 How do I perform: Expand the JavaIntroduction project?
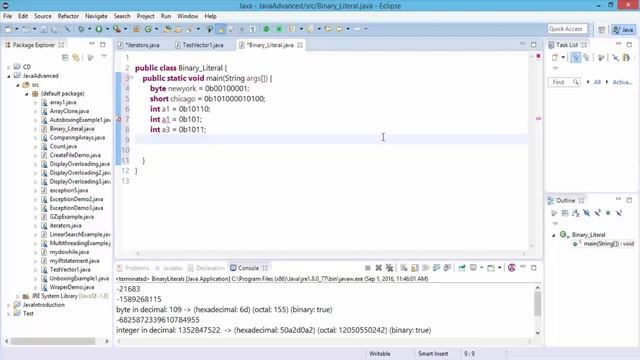pos(9,305)
